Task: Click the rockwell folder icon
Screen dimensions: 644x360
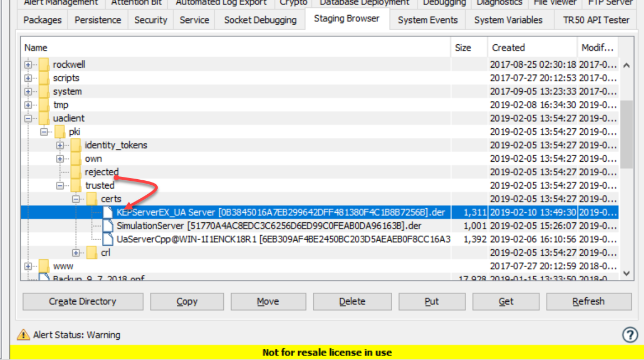Action: point(44,64)
